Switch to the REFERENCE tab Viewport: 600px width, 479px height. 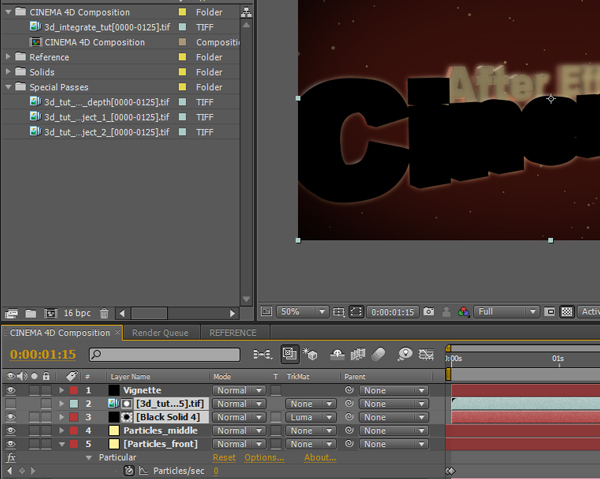[x=233, y=333]
